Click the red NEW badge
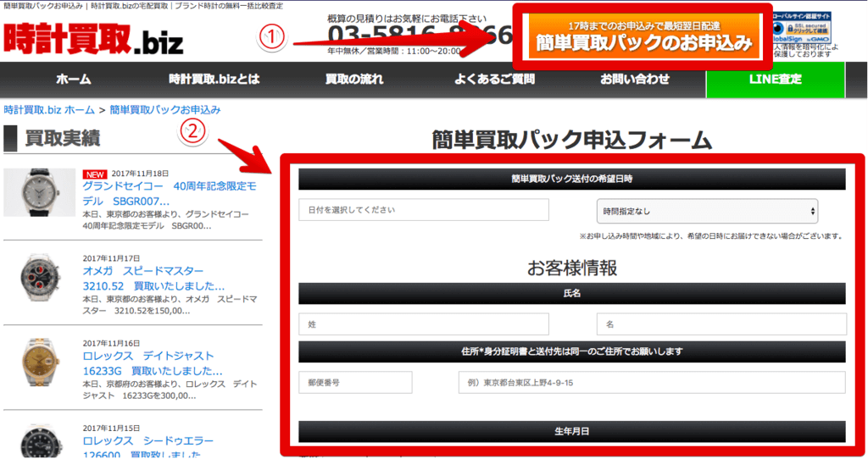Viewport: 868px width, 459px height. click(x=95, y=174)
